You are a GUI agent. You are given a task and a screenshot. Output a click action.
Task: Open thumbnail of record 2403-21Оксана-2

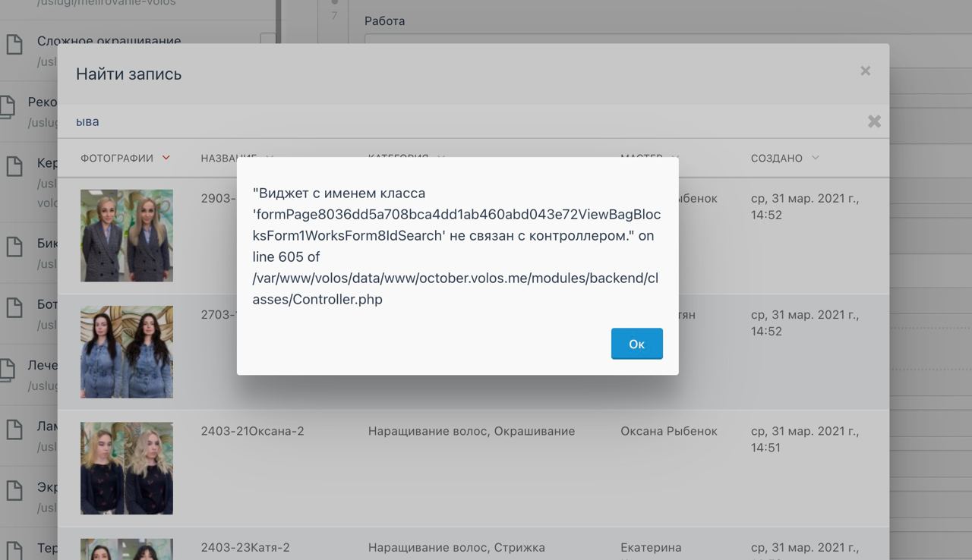tap(127, 468)
